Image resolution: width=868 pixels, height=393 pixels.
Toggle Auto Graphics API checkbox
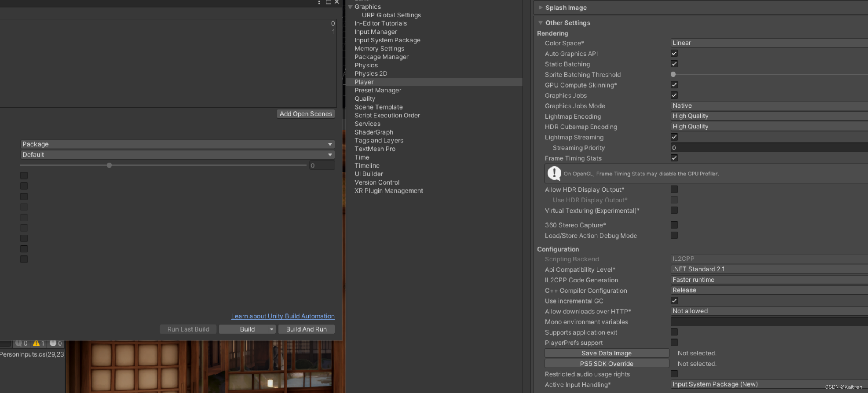click(674, 53)
